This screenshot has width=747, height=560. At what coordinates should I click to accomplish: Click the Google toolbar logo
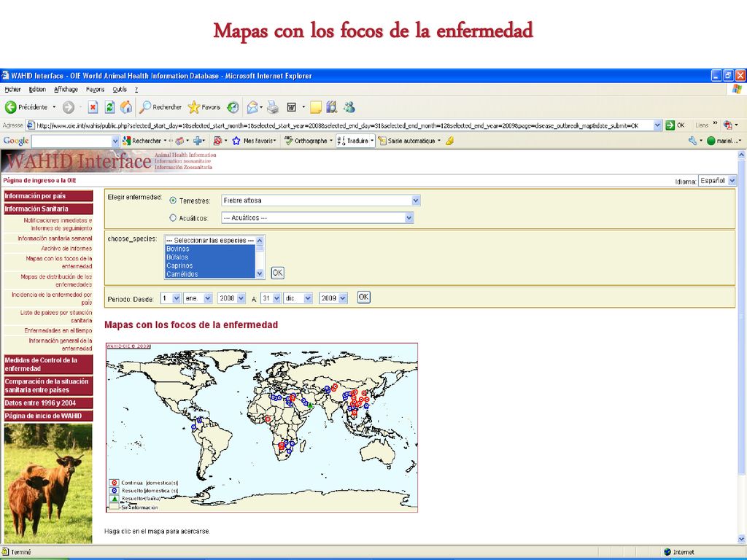[x=16, y=141]
